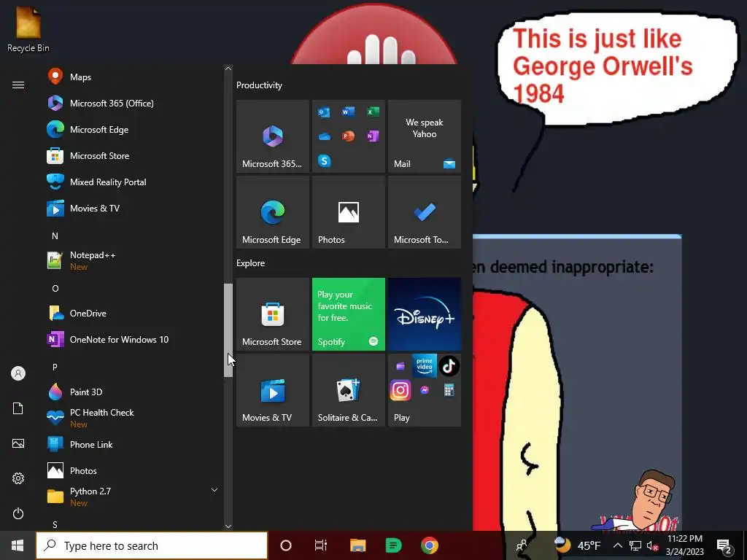Click app list scroll down arrow
The image size is (747, 560).
point(228,526)
